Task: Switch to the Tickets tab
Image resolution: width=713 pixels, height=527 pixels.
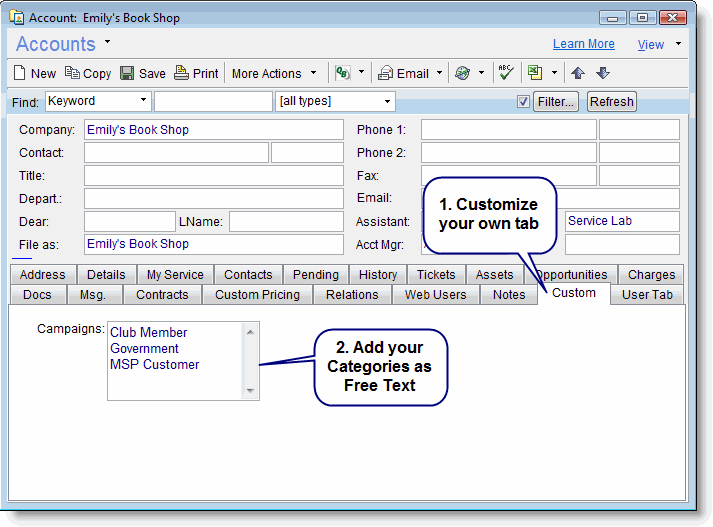Action: 436,275
